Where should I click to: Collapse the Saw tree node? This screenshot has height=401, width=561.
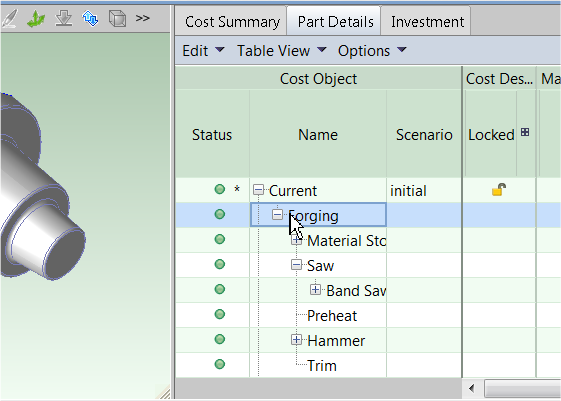(296, 265)
